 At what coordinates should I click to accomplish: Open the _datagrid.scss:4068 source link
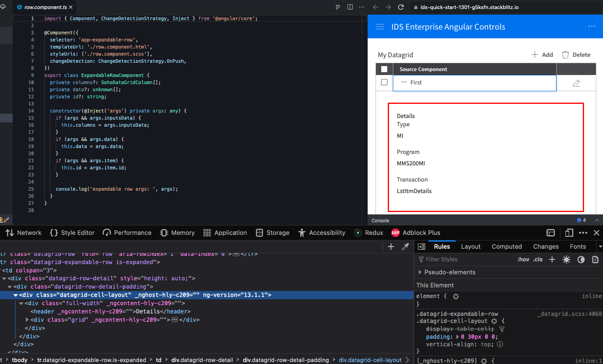tap(569, 314)
